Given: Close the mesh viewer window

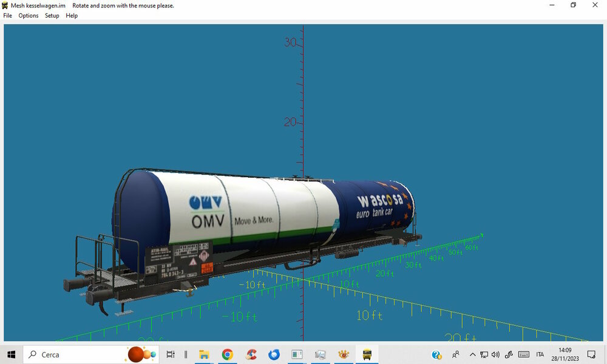Looking at the screenshot, I should (595, 5).
